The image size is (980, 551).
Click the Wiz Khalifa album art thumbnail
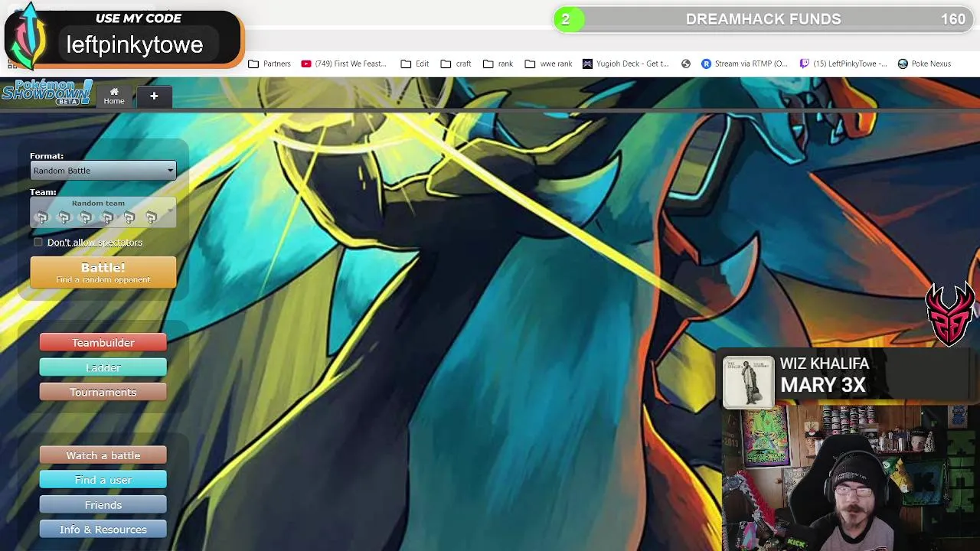[x=748, y=381]
